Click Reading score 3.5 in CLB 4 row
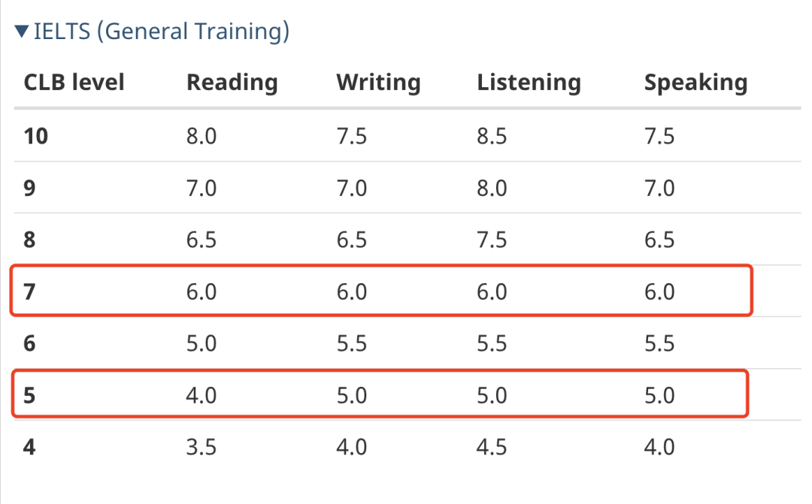 201,447
